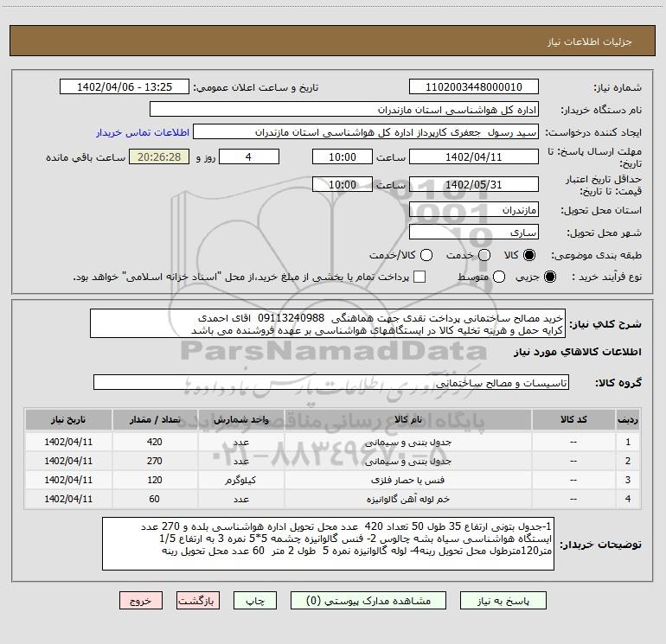Click the کد کالا column header
Viewport: 666px width, 644px height.
click(573, 420)
